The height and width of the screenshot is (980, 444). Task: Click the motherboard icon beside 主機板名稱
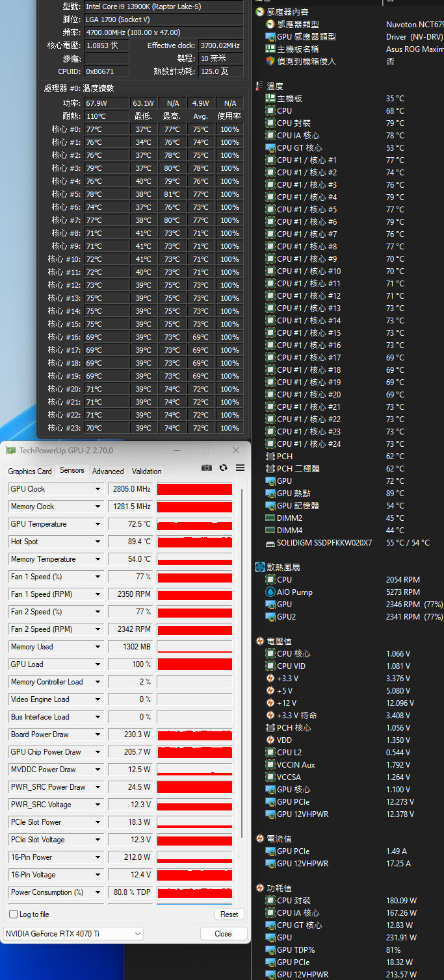[x=270, y=49]
